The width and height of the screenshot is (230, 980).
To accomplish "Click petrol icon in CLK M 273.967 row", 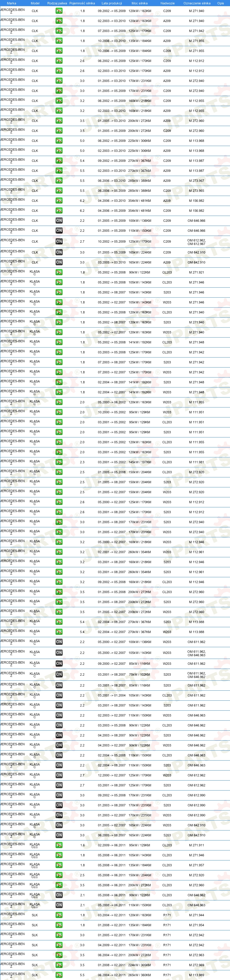I will pos(59,181).
